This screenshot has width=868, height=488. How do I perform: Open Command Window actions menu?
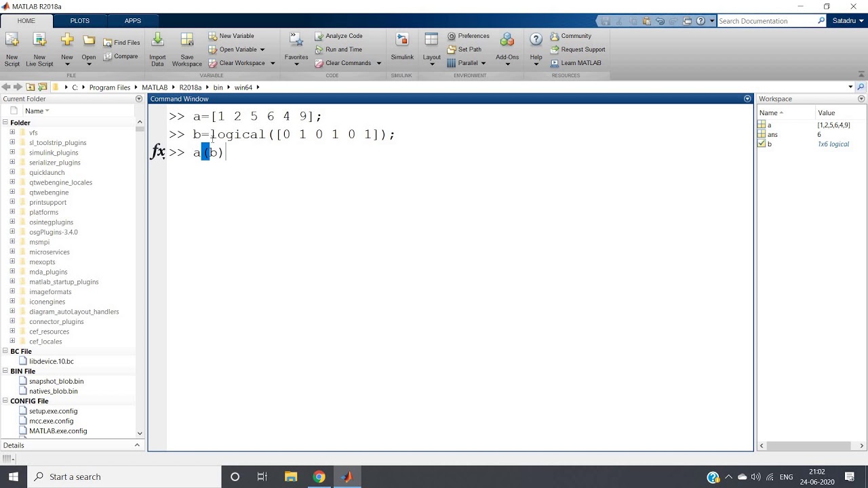point(747,99)
